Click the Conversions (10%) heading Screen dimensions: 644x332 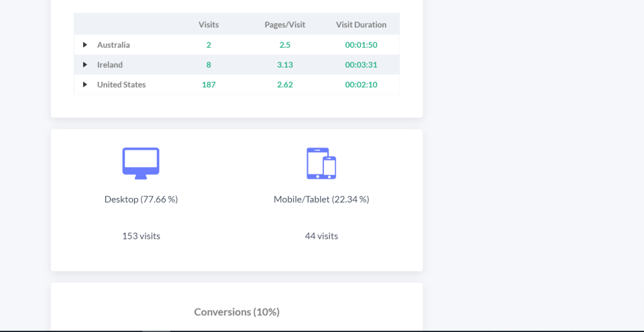click(x=237, y=312)
